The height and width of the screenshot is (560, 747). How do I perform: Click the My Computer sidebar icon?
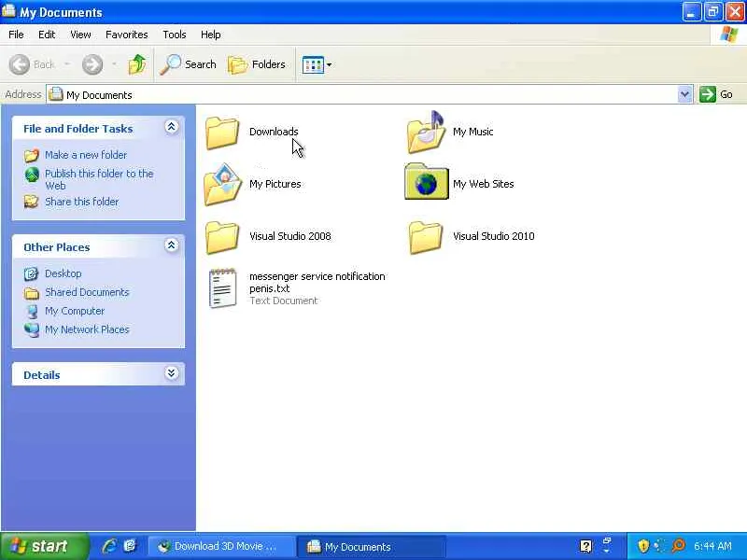[x=32, y=312]
